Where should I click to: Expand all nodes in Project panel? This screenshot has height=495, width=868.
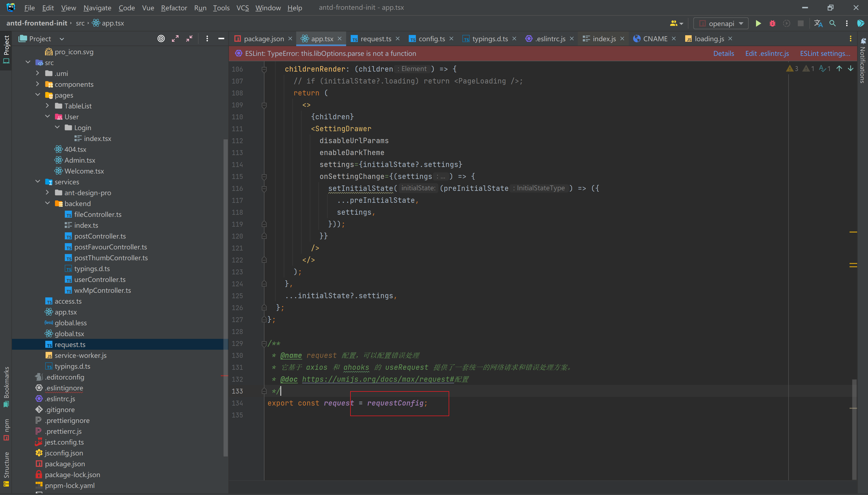(175, 39)
